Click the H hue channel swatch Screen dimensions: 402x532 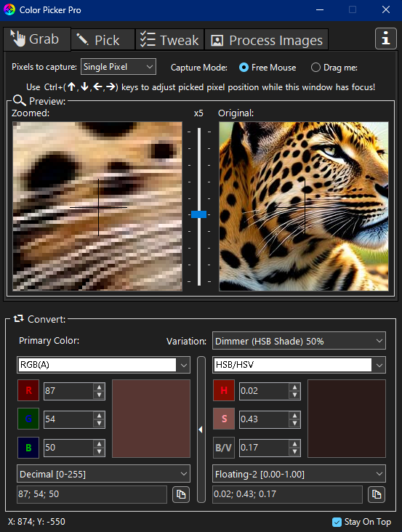click(224, 390)
